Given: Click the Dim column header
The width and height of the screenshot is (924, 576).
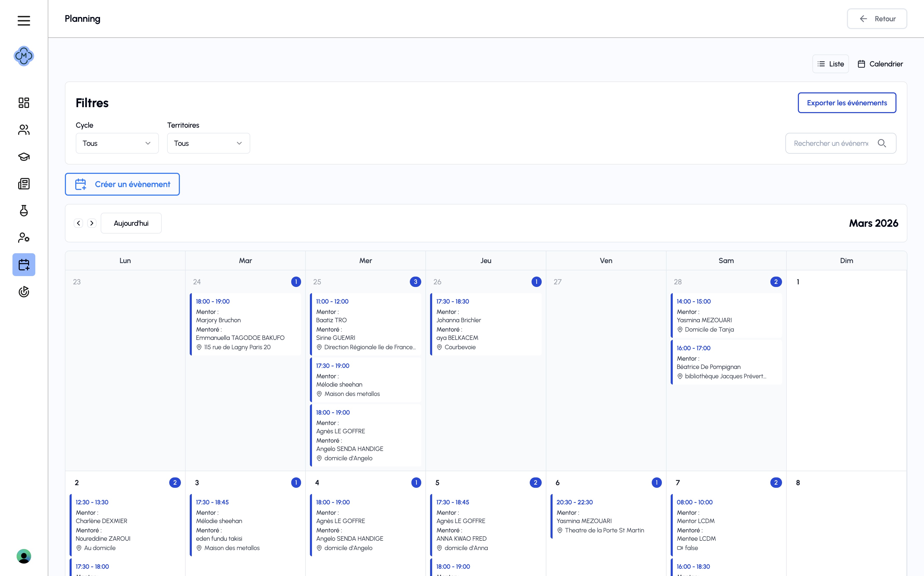Looking at the screenshot, I should [847, 260].
